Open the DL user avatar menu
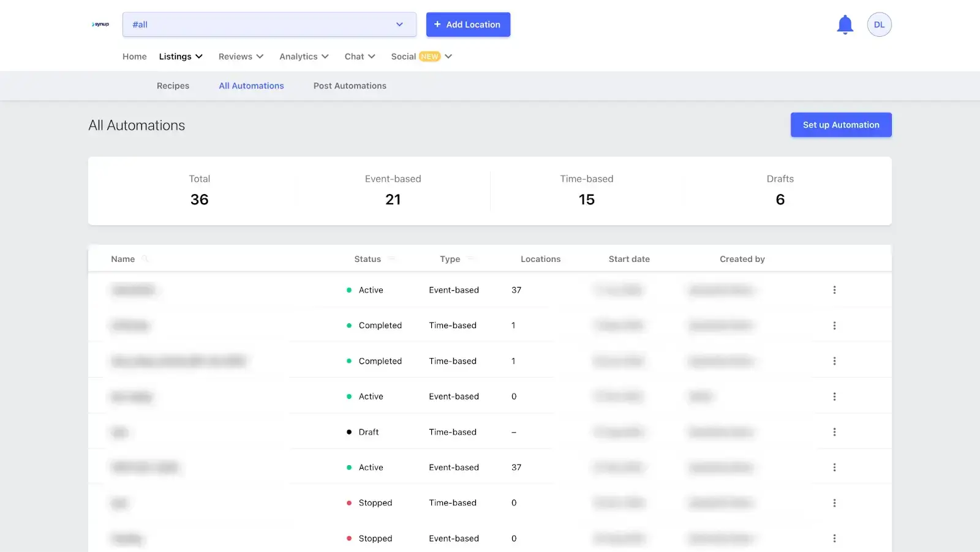The height and width of the screenshot is (552, 980). [879, 24]
